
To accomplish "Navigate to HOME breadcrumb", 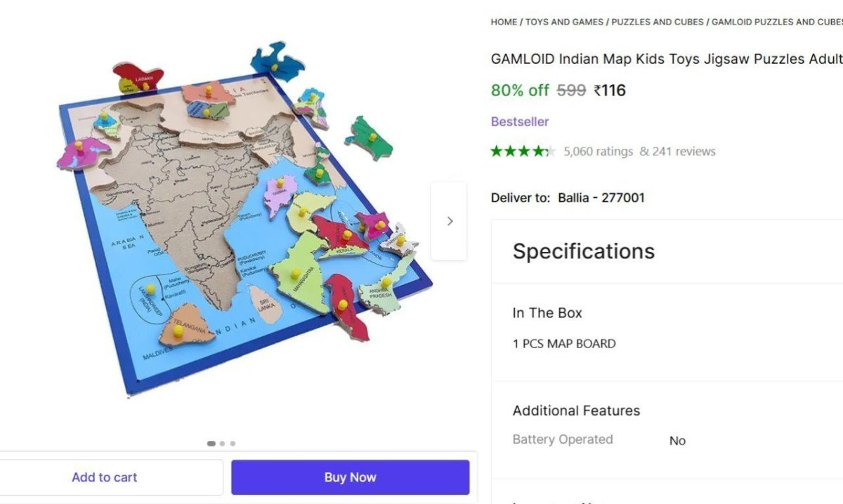I will pyautogui.click(x=503, y=22).
